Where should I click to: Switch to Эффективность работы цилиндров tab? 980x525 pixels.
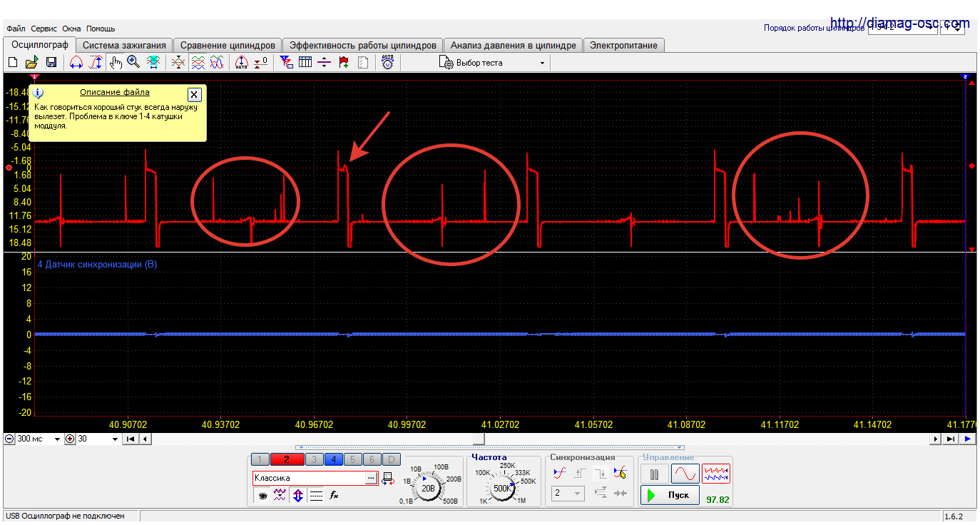363,45
